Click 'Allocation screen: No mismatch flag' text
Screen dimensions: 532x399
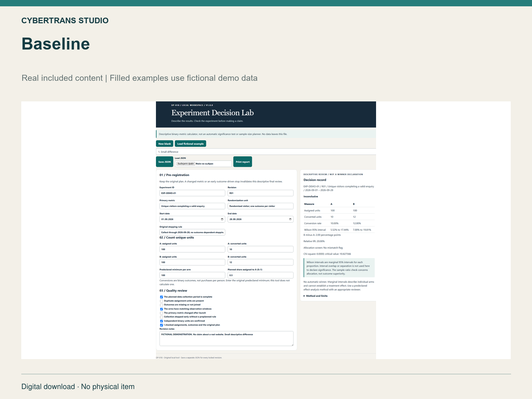pyautogui.click(x=323, y=248)
